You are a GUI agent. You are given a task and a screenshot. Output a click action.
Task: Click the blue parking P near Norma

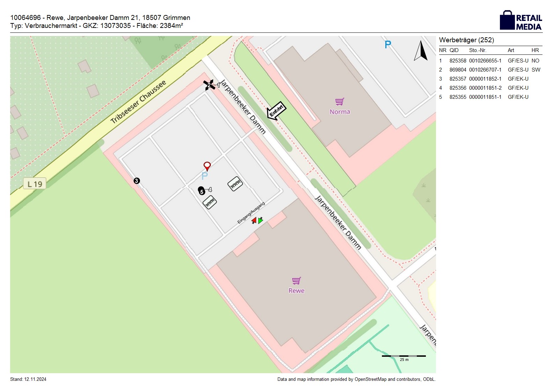click(387, 45)
